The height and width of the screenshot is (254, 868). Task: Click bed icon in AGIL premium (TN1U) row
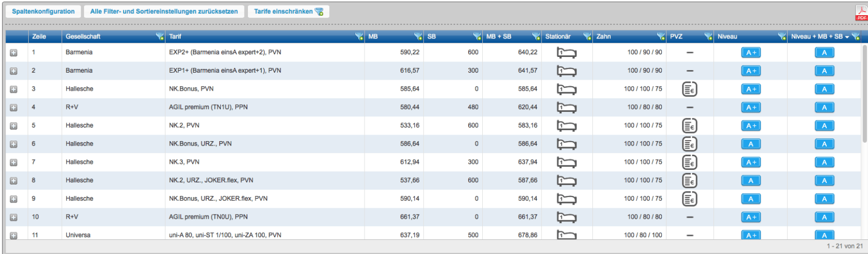click(x=566, y=107)
